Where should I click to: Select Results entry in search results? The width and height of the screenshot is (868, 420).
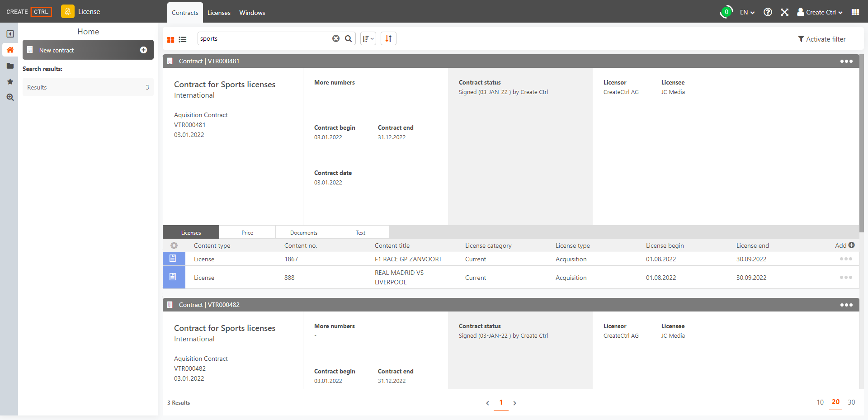88,87
